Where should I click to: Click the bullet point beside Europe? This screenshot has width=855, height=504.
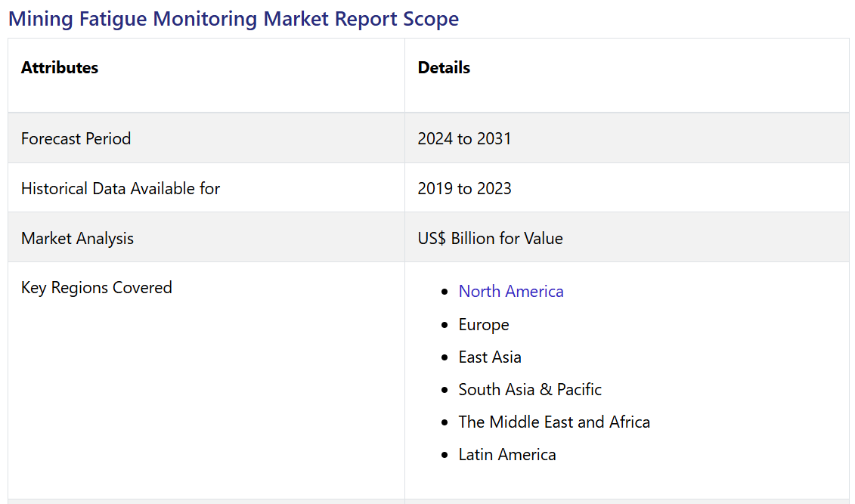pos(445,325)
